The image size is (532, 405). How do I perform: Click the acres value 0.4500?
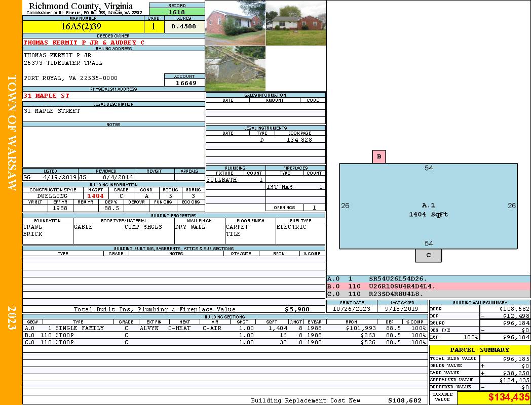[x=183, y=26]
